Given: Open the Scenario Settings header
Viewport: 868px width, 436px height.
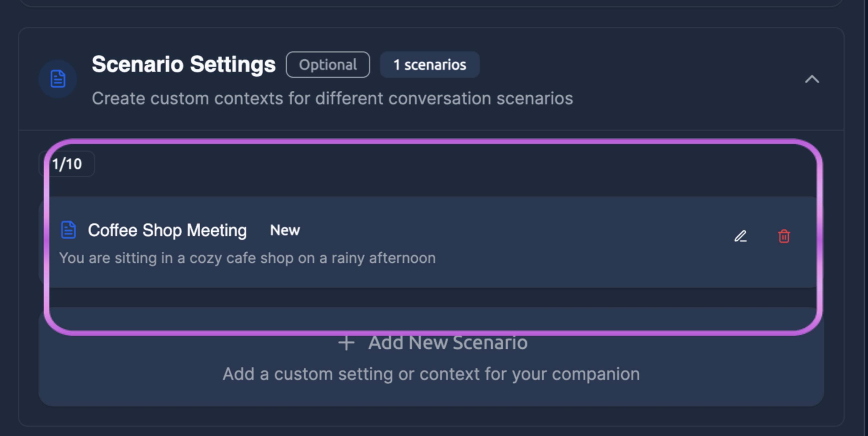Looking at the screenshot, I should (184, 64).
